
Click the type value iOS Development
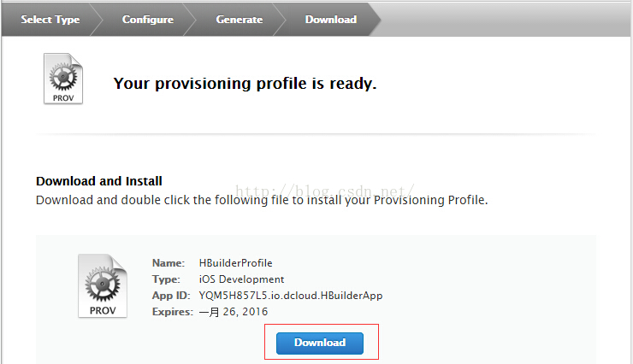click(241, 279)
